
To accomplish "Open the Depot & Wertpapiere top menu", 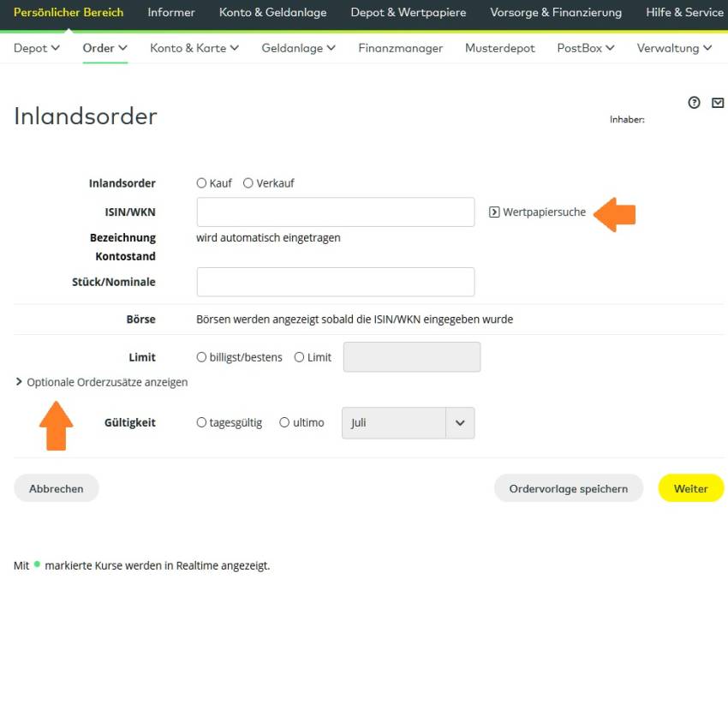I will point(408,12).
